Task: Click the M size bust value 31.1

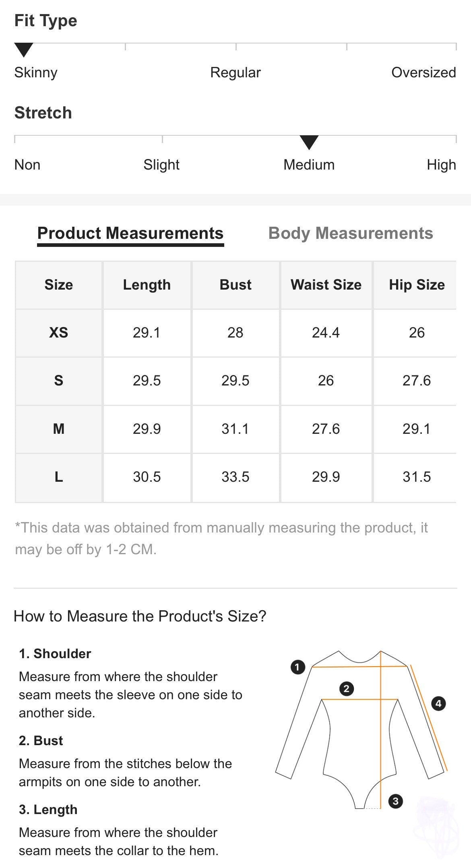Action: (x=235, y=429)
